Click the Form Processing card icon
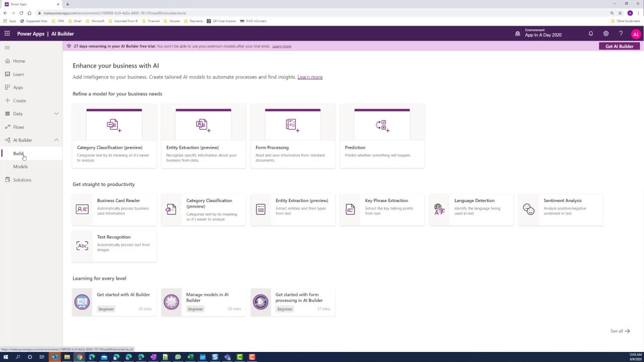Viewport: 644px width, 362px height. (x=292, y=125)
